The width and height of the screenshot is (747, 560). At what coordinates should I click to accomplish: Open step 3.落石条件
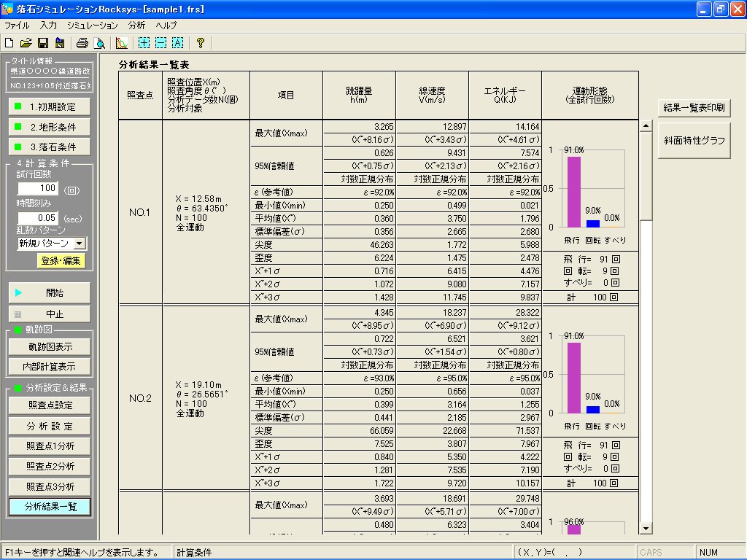pyautogui.click(x=50, y=147)
